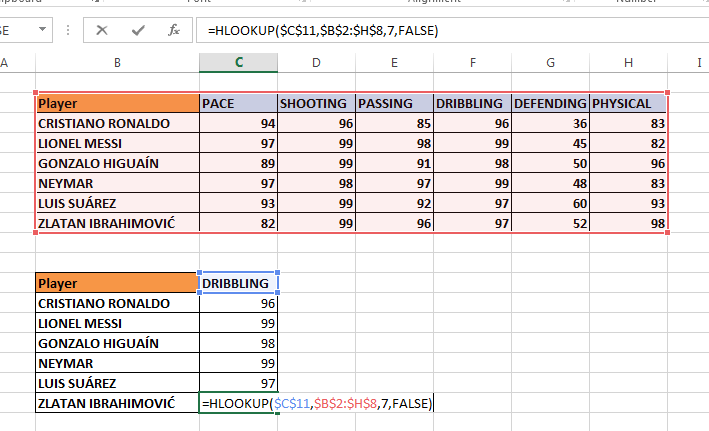
Task: Select ZLATAN IBRAHIMOVIĆ in the top table
Action: (x=117, y=223)
